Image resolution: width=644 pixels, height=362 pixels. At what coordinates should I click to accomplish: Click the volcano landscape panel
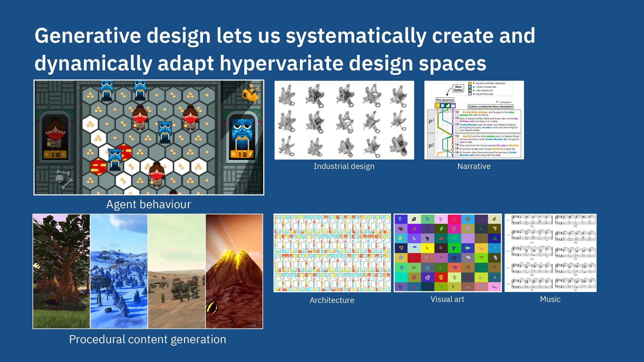234,271
